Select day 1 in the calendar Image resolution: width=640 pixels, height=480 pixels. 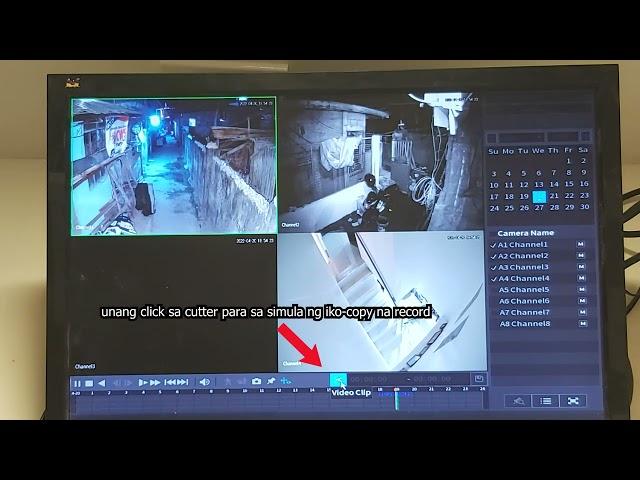pos(568,161)
